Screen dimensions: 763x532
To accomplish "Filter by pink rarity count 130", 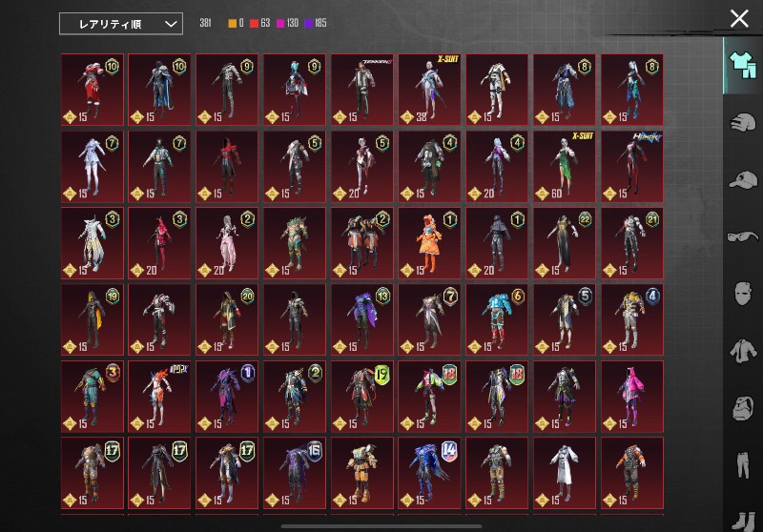I will (x=287, y=23).
